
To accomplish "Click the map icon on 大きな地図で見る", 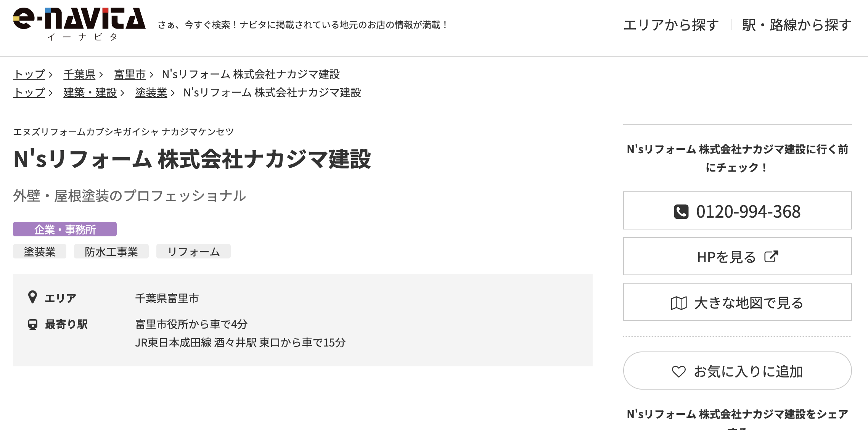I will (x=678, y=303).
